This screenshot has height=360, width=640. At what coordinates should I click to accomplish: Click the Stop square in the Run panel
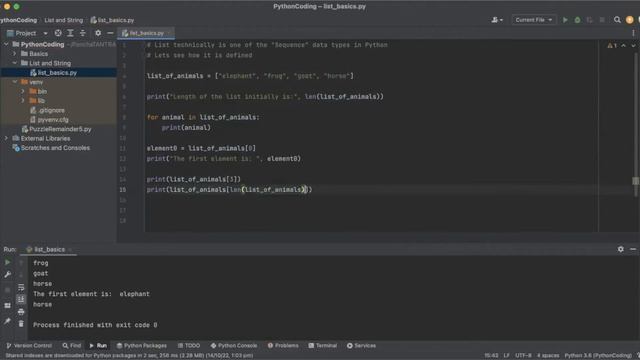pyautogui.click(x=7, y=290)
